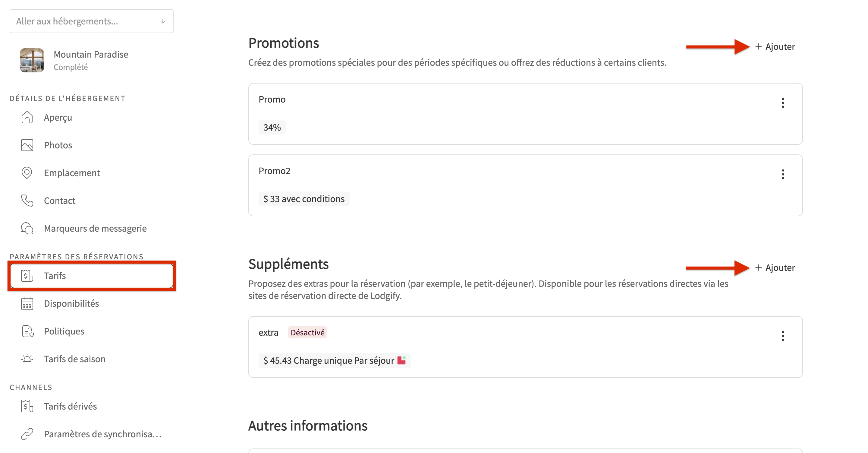Click the Marqueurs de messagerie chat icon
Viewport: 868px width, 453px height.
click(27, 228)
